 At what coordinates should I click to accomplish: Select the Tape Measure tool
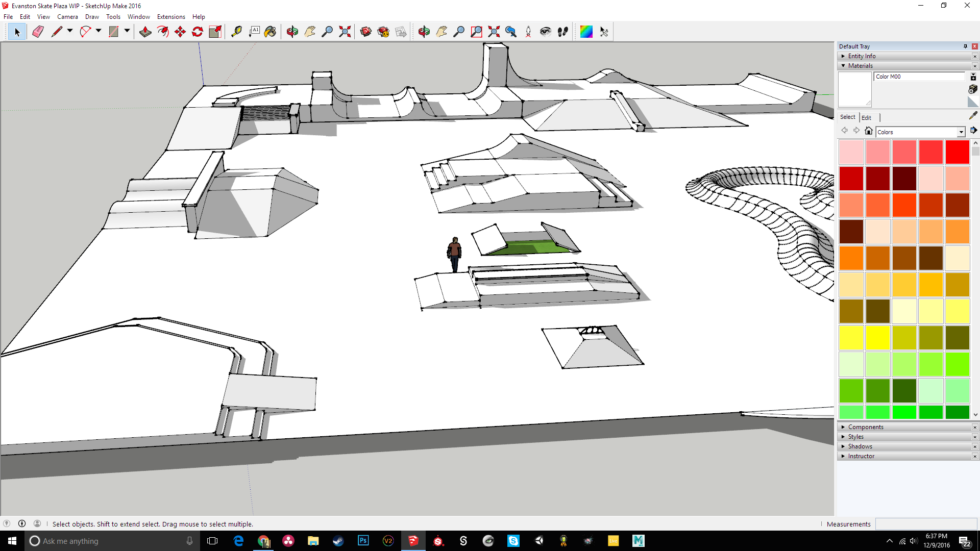(236, 32)
